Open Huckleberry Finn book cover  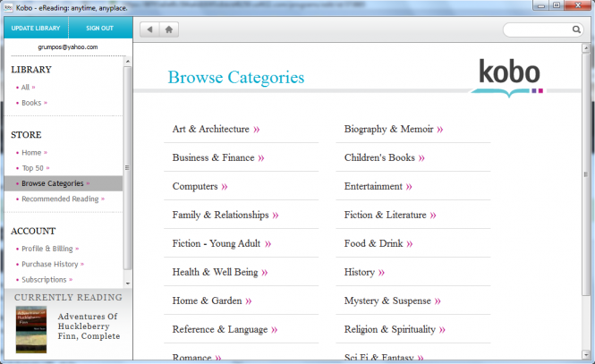31,329
